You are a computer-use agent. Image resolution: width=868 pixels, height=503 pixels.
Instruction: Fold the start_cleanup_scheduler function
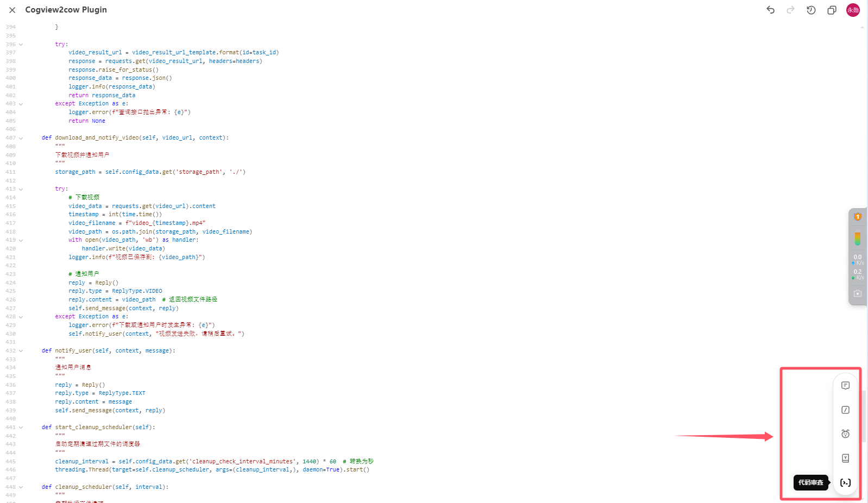(21, 427)
